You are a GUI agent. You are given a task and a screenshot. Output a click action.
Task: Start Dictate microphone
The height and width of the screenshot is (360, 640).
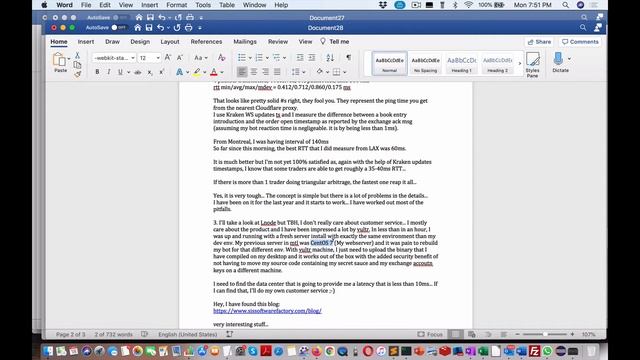pyautogui.click(x=558, y=59)
